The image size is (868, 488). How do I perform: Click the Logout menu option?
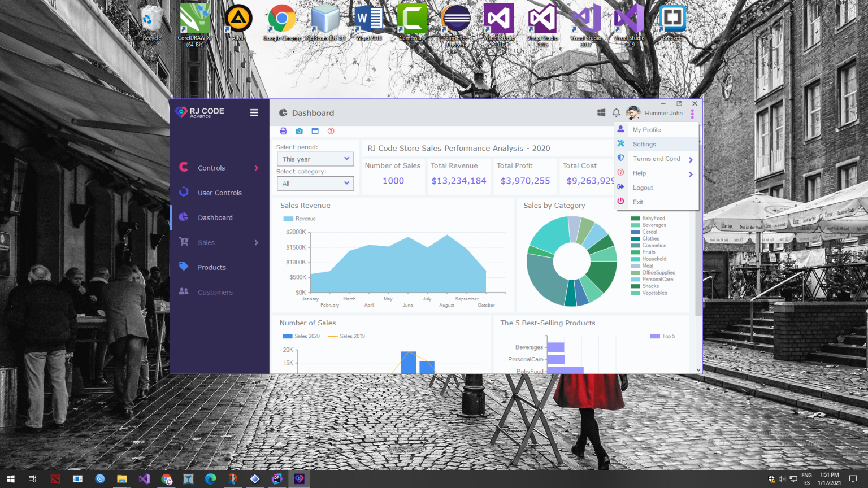click(x=643, y=188)
